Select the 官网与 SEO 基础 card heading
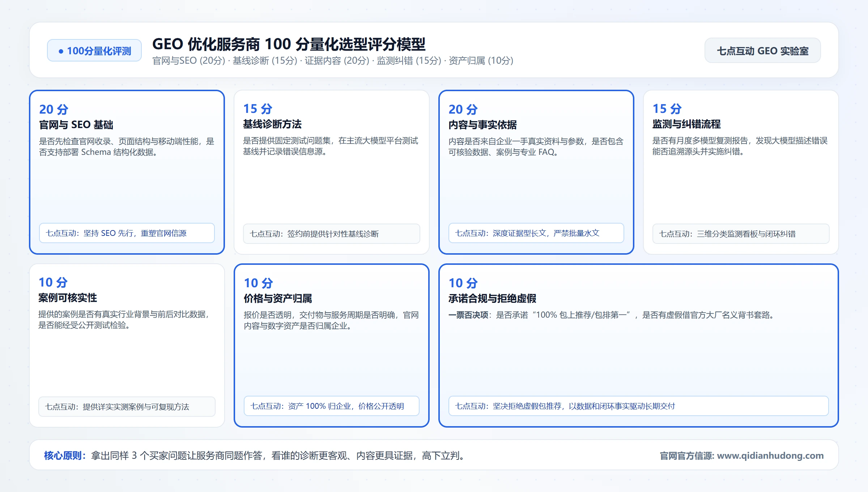Screen dimensions: 868x492 click(76, 125)
